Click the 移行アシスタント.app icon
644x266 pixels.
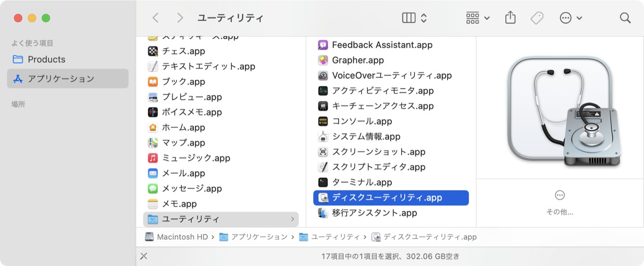323,213
